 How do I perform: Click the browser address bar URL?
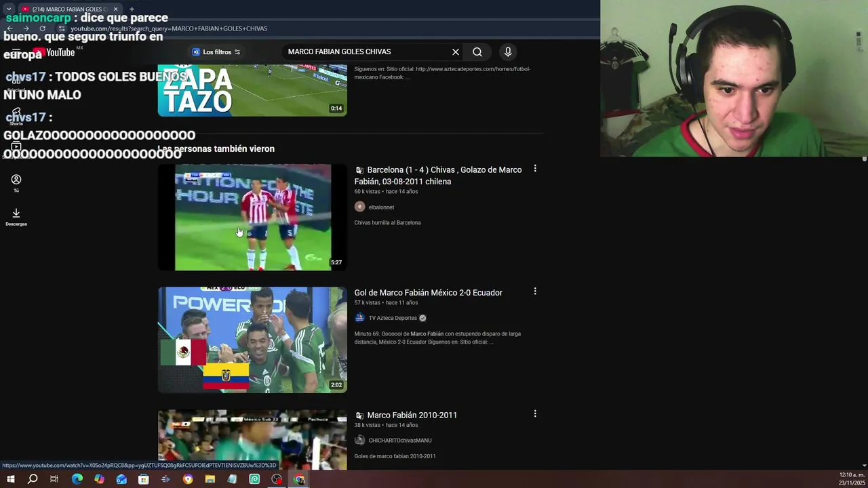click(x=169, y=28)
